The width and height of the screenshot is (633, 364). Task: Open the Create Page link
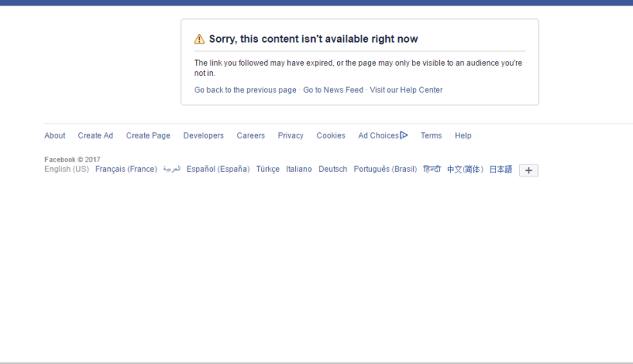[x=148, y=135]
